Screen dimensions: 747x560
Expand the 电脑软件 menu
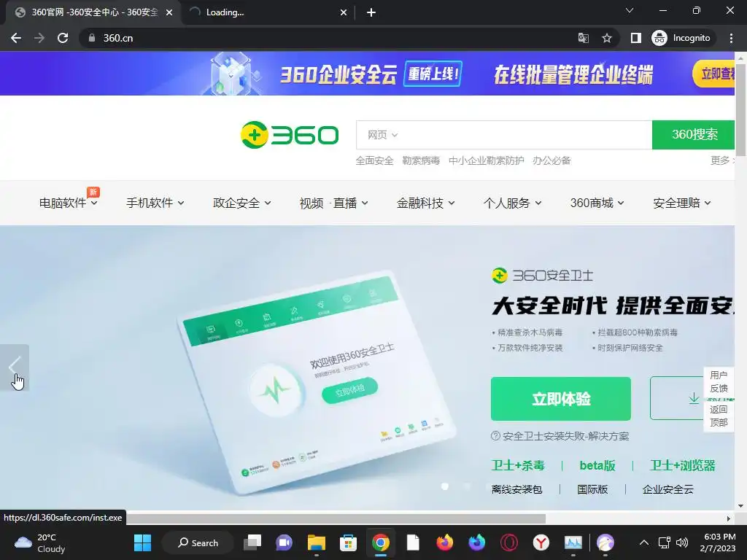(68, 203)
